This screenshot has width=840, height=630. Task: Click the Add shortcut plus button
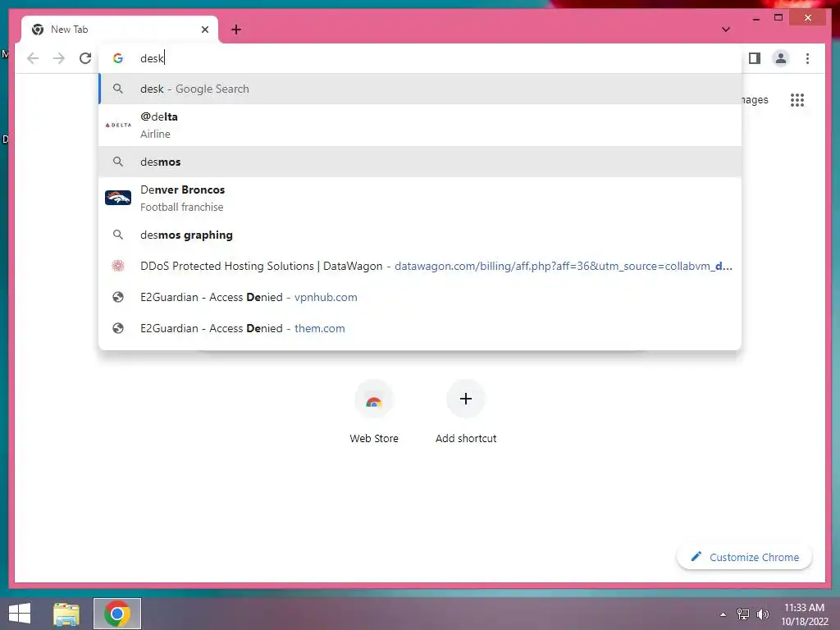tap(466, 399)
